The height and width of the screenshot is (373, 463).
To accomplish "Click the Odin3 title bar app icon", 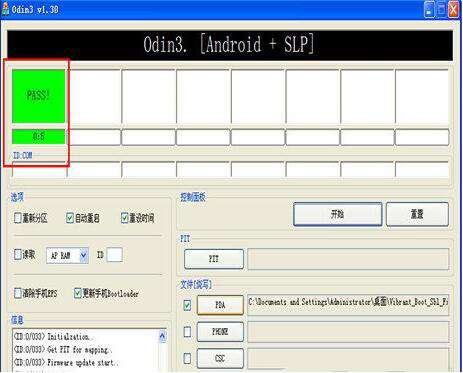I will pos(5,9).
